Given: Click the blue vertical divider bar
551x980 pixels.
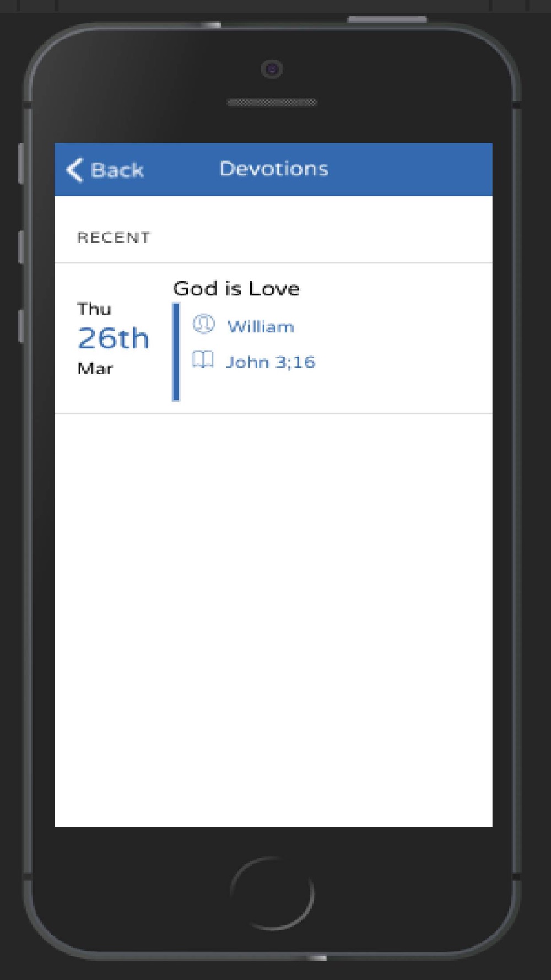Looking at the screenshot, I should [x=176, y=351].
